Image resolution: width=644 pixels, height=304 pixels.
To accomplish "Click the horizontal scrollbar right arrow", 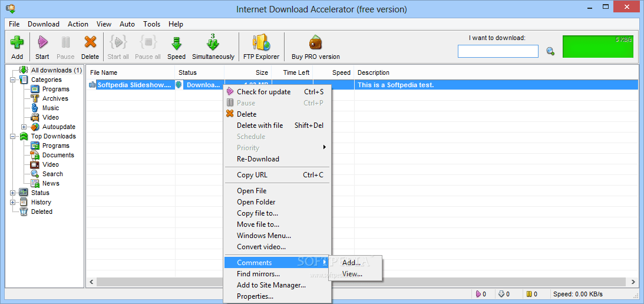I will (x=633, y=282).
